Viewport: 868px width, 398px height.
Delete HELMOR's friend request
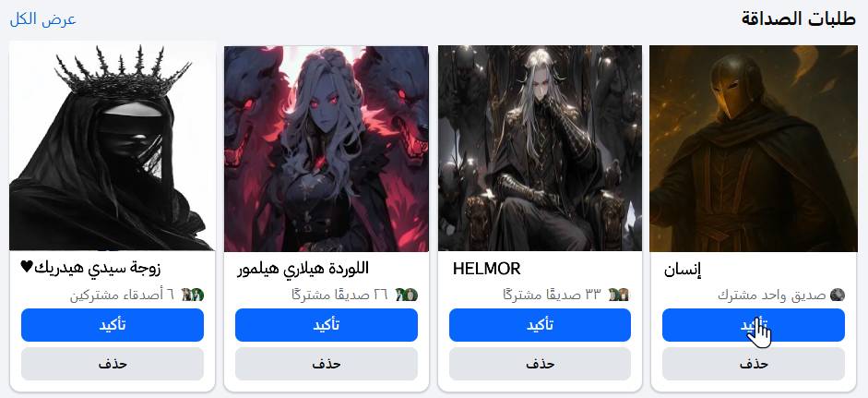pyautogui.click(x=540, y=364)
